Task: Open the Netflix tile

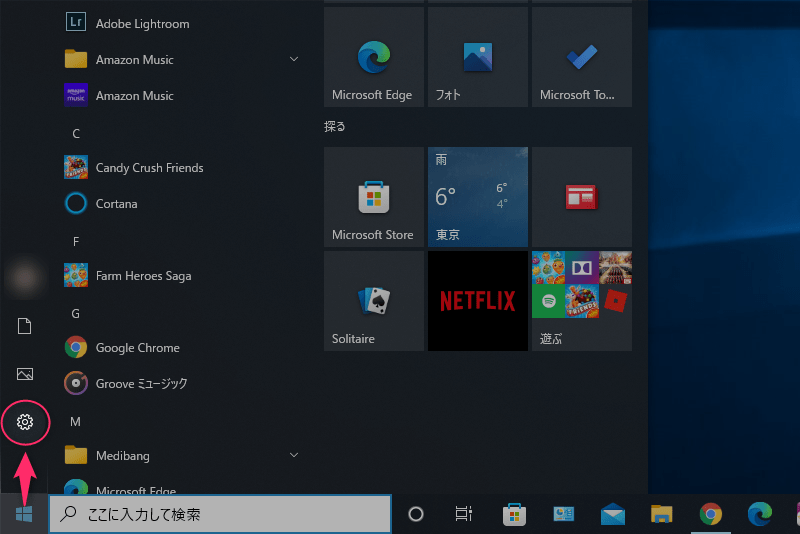Action: pyautogui.click(x=478, y=301)
